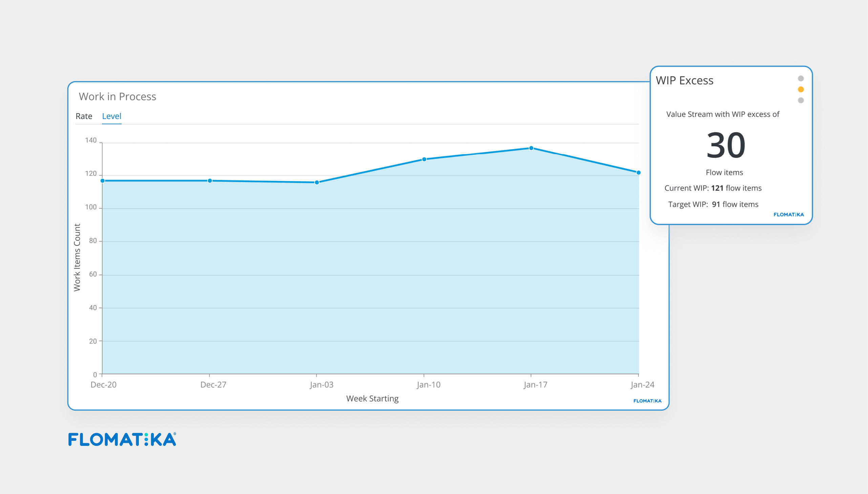Viewport: 868px width, 494px height.
Task: Click the Jan-10 data point
Action: click(x=424, y=159)
